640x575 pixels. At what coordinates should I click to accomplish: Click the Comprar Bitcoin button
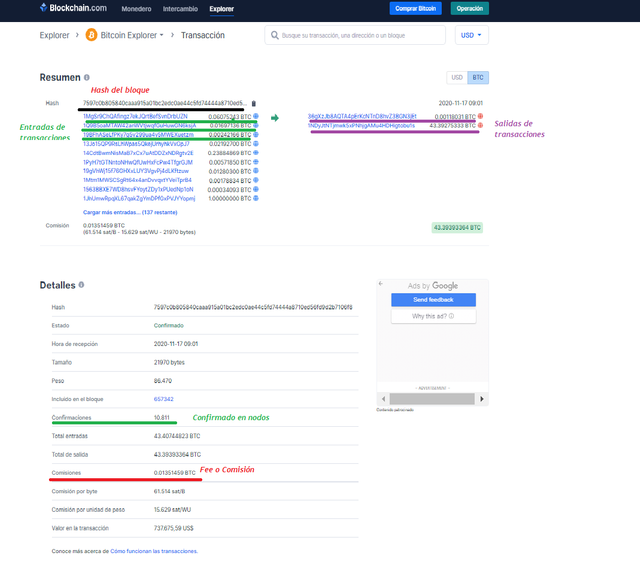tap(416, 8)
